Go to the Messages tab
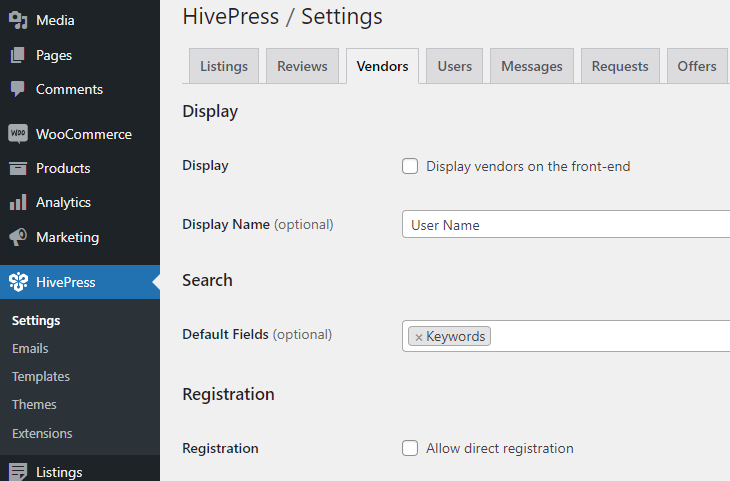This screenshot has width=730, height=481. (x=532, y=66)
